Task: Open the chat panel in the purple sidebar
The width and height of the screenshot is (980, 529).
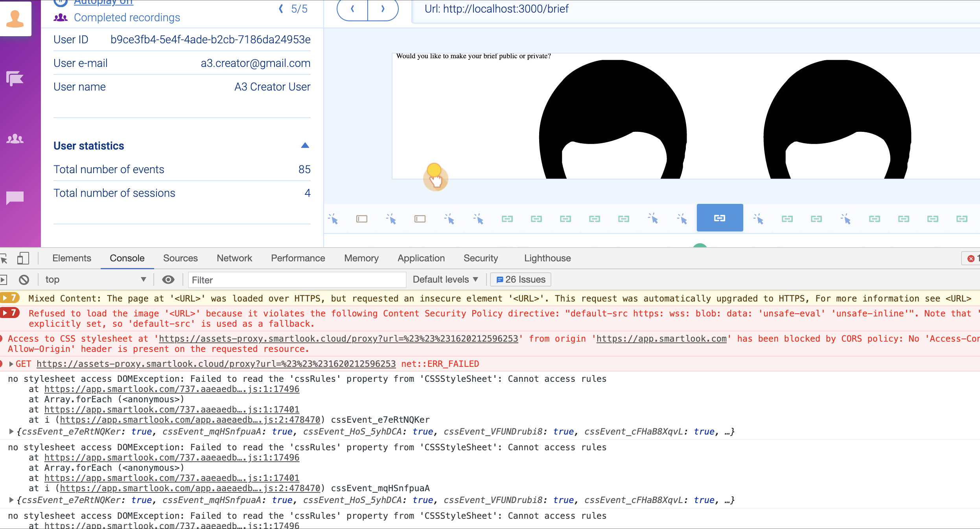Action: [15, 198]
